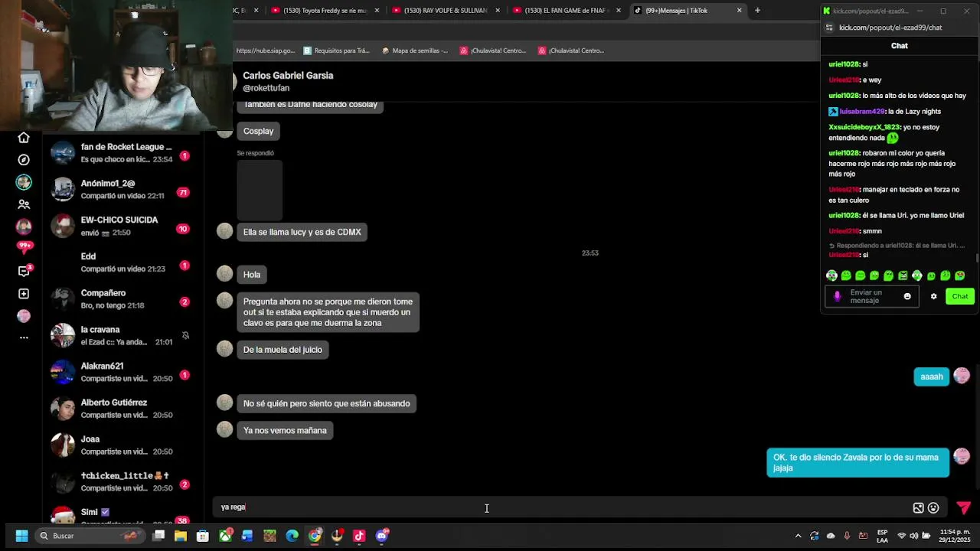Close the Toyota Freddy tab
Screen dimensions: 980x551
coord(377,11)
